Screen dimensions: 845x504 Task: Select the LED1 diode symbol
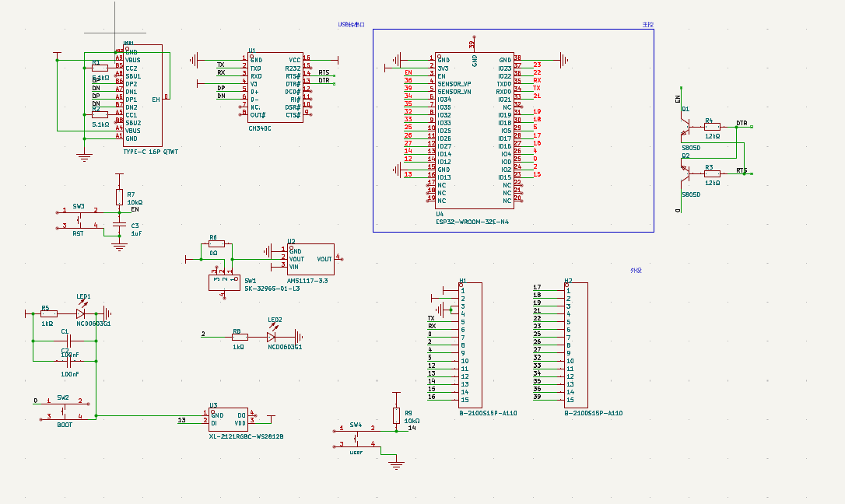coord(81,313)
